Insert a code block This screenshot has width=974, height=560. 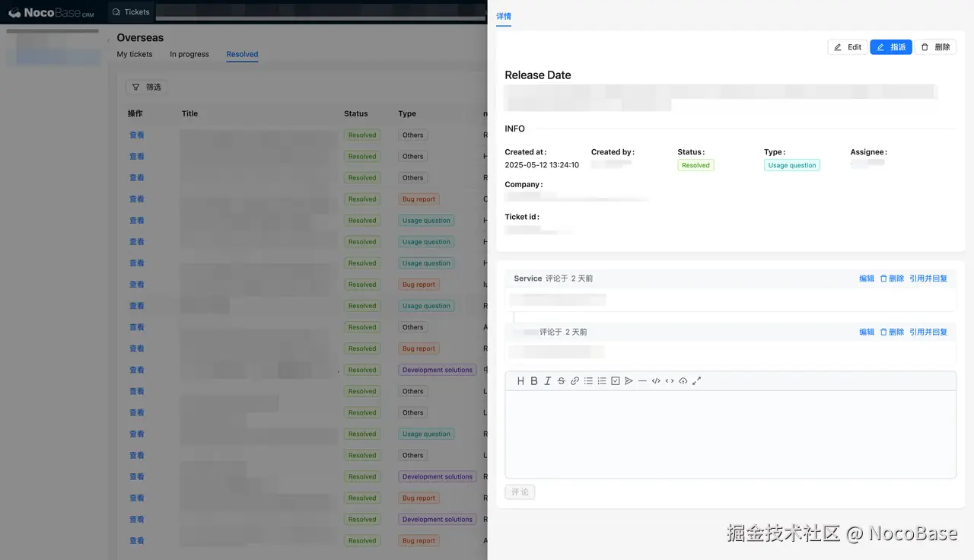(x=656, y=380)
